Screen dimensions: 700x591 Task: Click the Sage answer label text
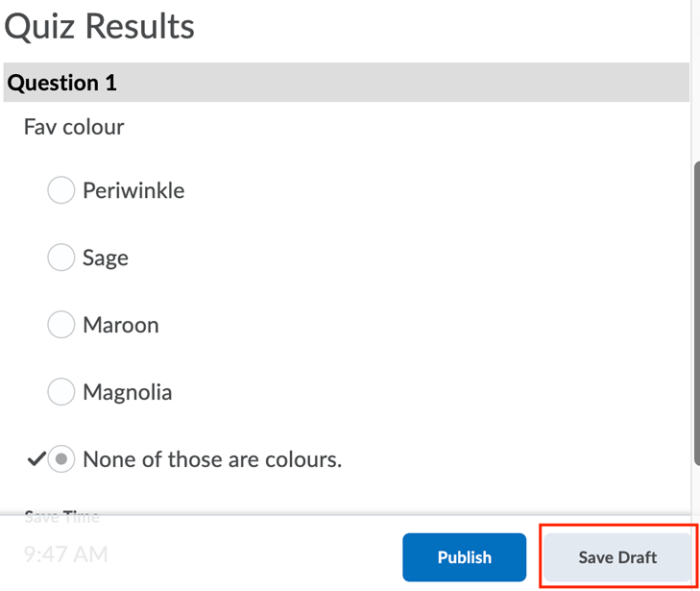(x=106, y=258)
